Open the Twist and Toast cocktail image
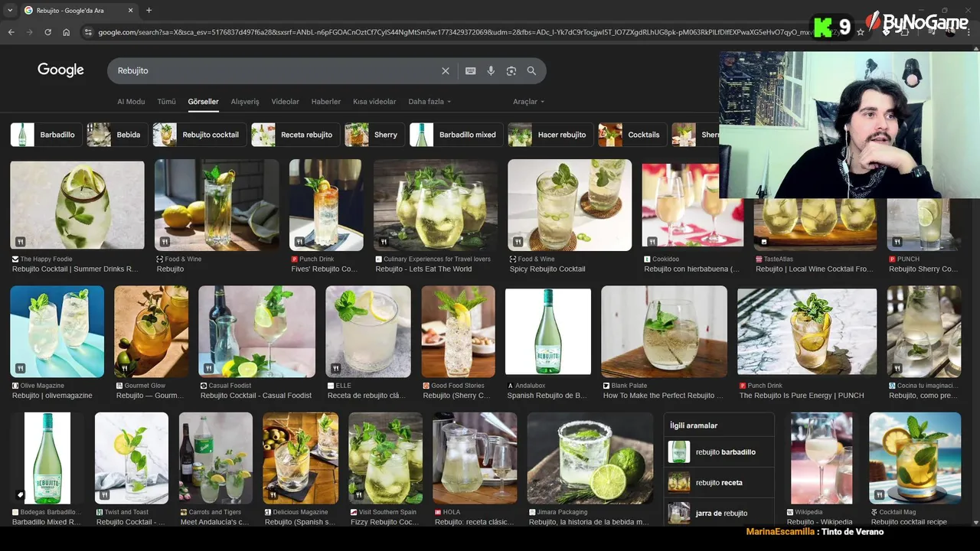This screenshot has height=551, width=980. click(131, 458)
